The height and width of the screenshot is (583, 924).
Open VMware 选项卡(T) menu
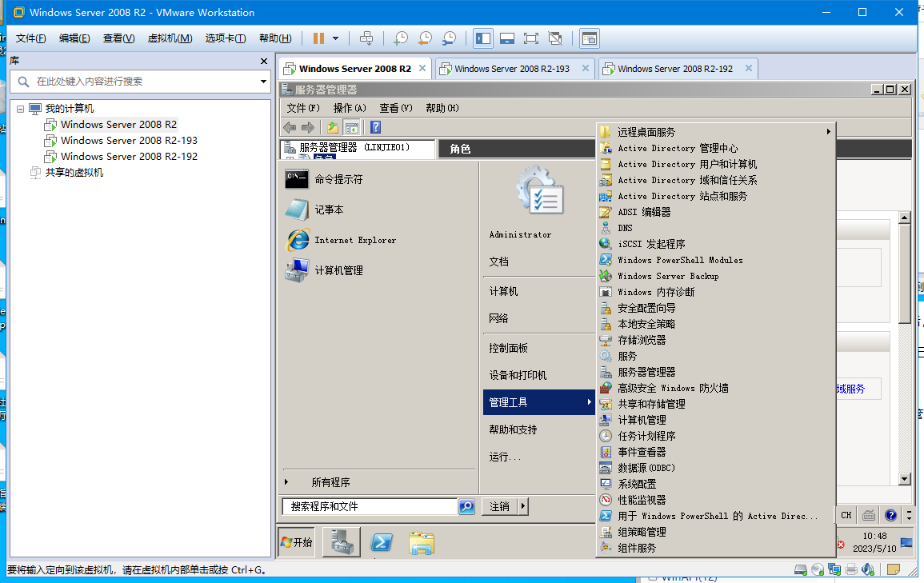[225, 38]
